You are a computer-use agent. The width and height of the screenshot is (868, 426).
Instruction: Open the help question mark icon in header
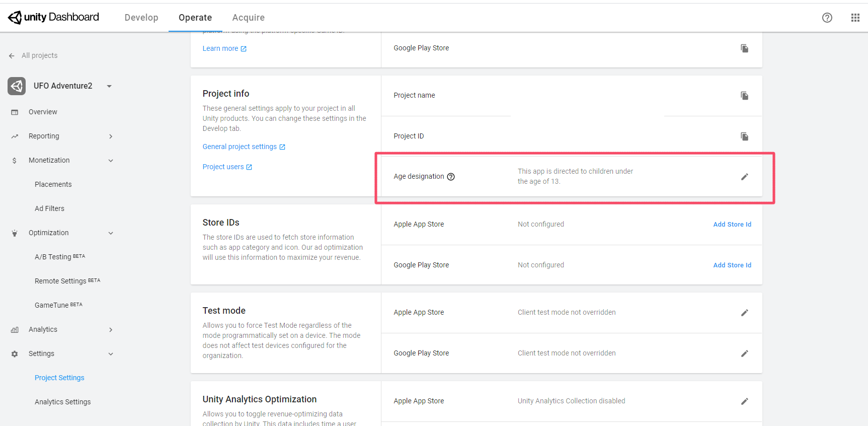point(827,18)
